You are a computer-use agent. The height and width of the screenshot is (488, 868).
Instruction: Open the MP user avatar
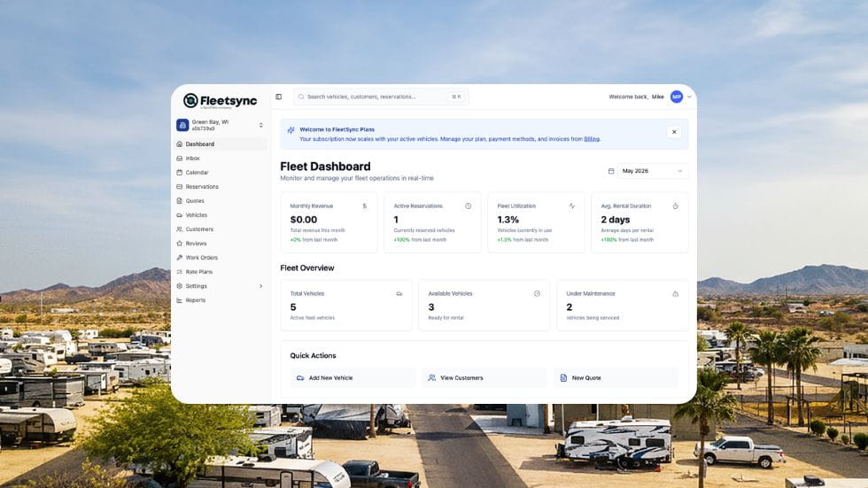(x=677, y=97)
